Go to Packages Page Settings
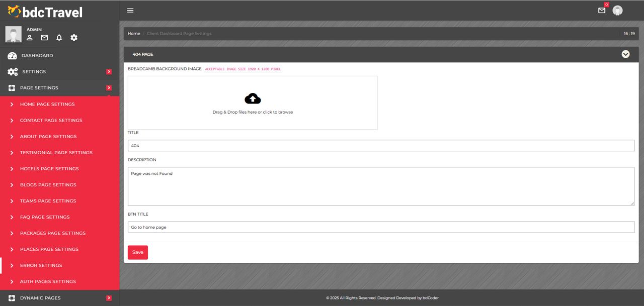Image resolution: width=644 pixels, height=306 pixels. pyautogui.click(x=60, y=233)
